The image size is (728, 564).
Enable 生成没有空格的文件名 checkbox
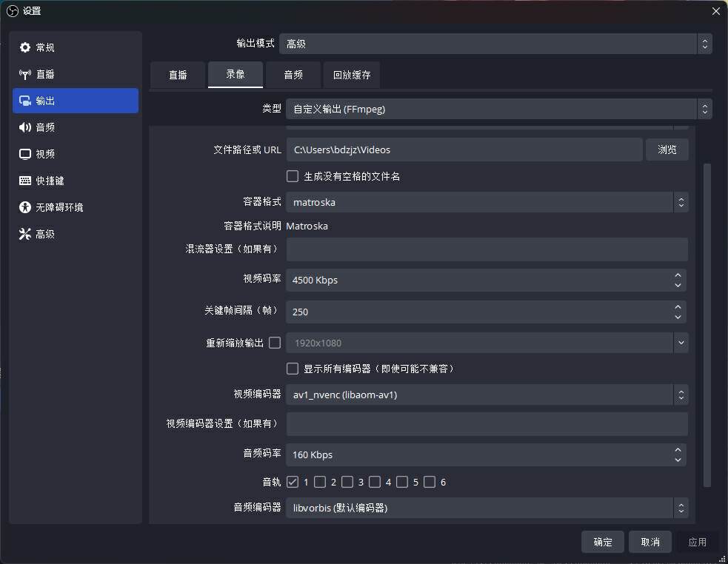[x=293, y=175]
